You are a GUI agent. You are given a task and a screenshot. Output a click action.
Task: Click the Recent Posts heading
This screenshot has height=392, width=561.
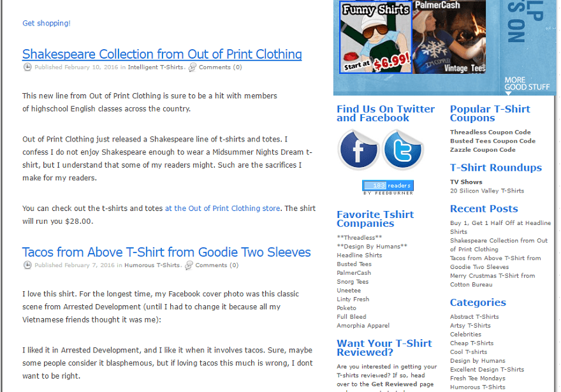(484, 209)
